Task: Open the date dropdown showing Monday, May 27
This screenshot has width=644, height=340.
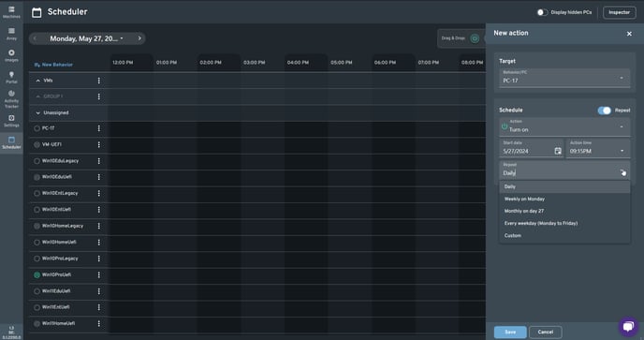Action: tap(87, 38)
